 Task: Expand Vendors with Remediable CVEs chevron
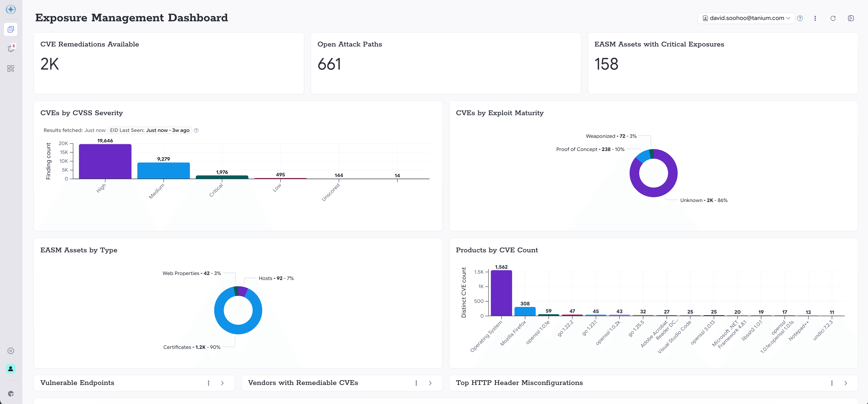coord(430,383)
